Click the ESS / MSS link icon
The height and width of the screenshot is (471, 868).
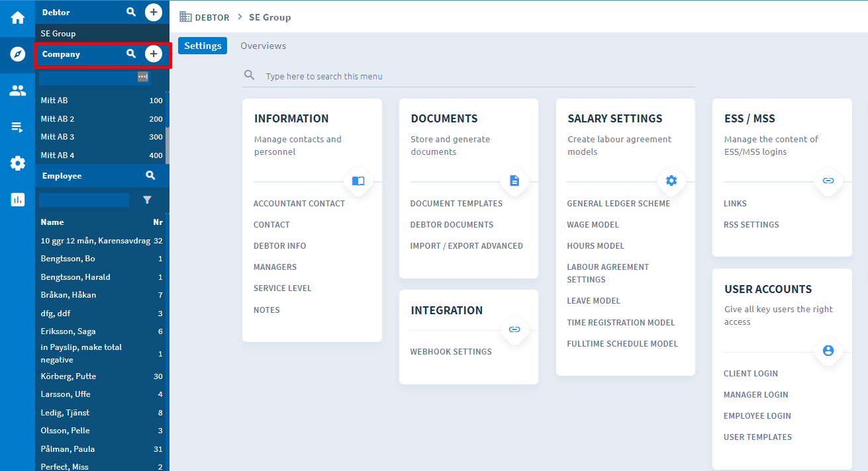(x=828, y=180)
